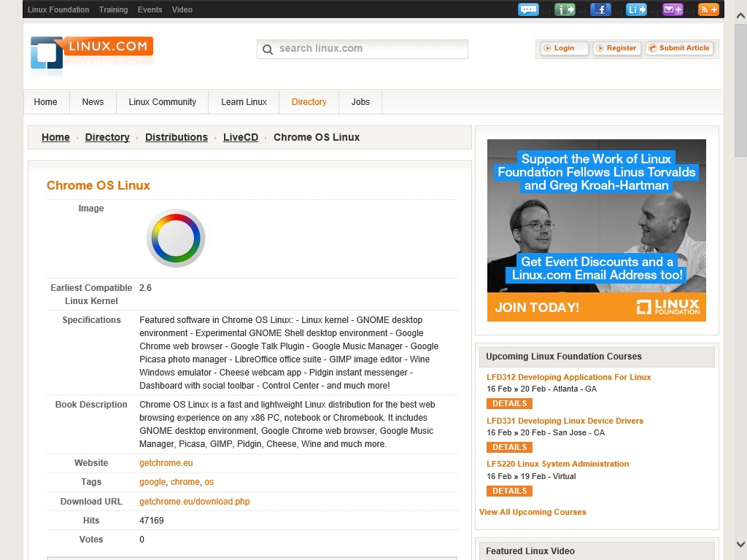
Task: Click the os tag
Action: click(x=209, y=482)
